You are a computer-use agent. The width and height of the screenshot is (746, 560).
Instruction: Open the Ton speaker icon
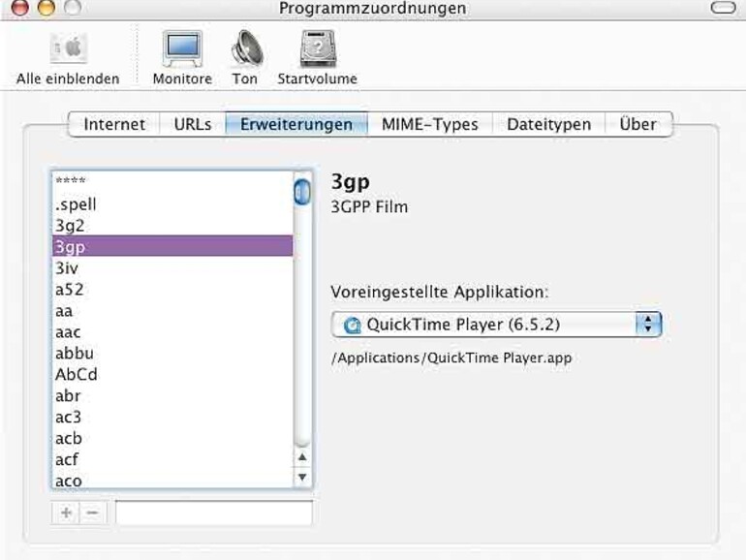pyautogui.click(x=246, y=48)
